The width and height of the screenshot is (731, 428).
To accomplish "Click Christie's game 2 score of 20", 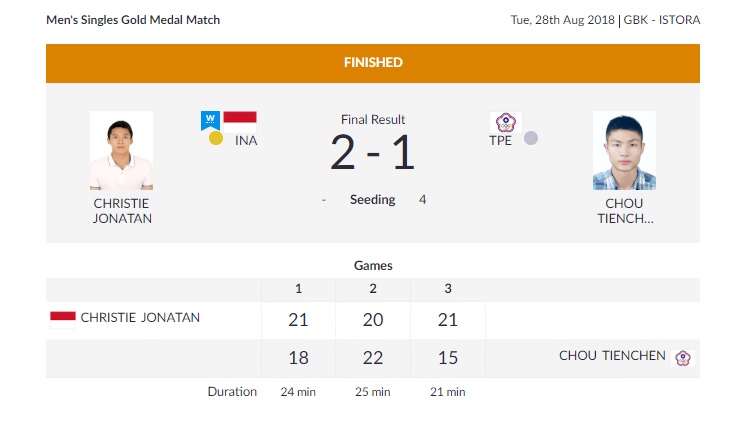I will 372,320.
